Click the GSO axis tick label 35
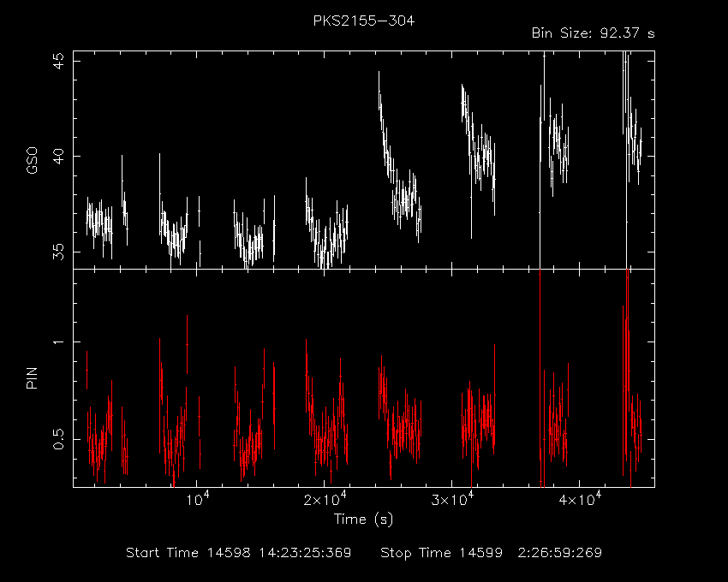This screenshot has height=582, width=728. [x=59, y=252]
